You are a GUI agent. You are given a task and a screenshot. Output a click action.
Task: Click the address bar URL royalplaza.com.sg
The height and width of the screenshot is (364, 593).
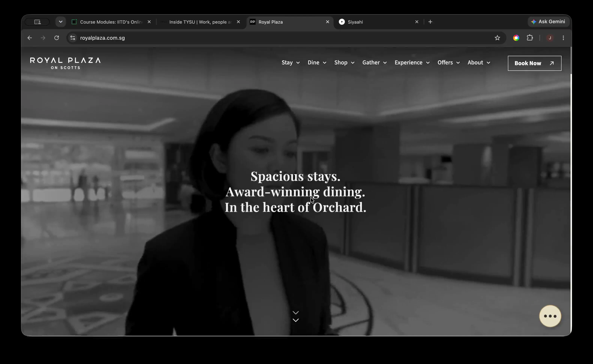(102, 38)
